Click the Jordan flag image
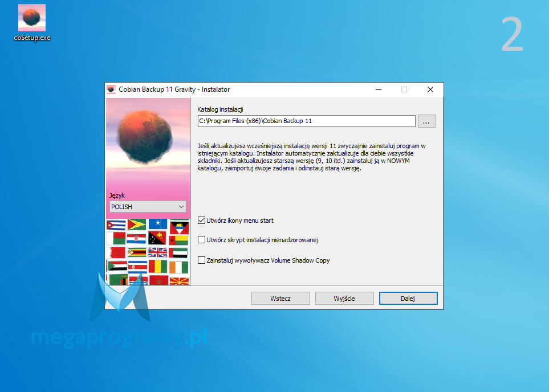This screenshot has height=392, width=549. [x=117, y=266]
